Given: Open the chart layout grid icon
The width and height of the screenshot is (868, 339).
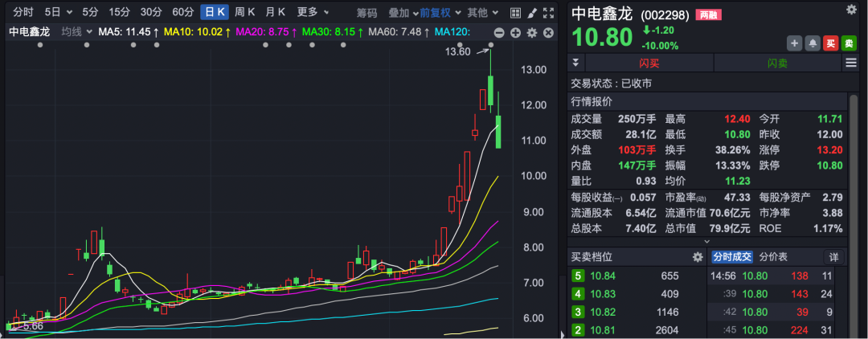Looking at the screenshot, I should pos(515,12).
